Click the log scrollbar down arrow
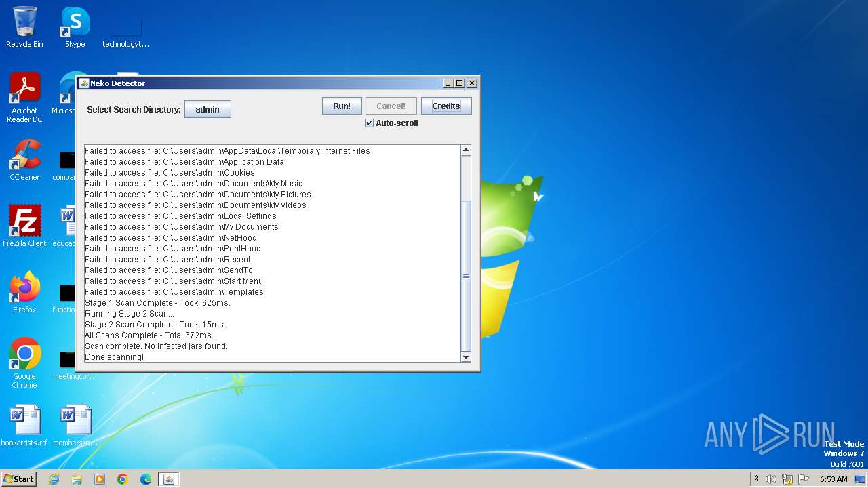 (466, 357)
